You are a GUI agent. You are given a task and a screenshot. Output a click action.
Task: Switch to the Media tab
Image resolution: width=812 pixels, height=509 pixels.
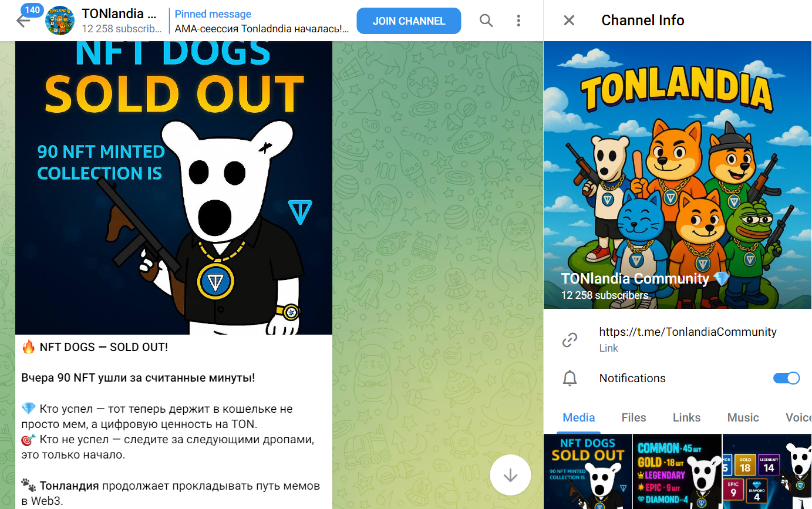click(579, 417)
